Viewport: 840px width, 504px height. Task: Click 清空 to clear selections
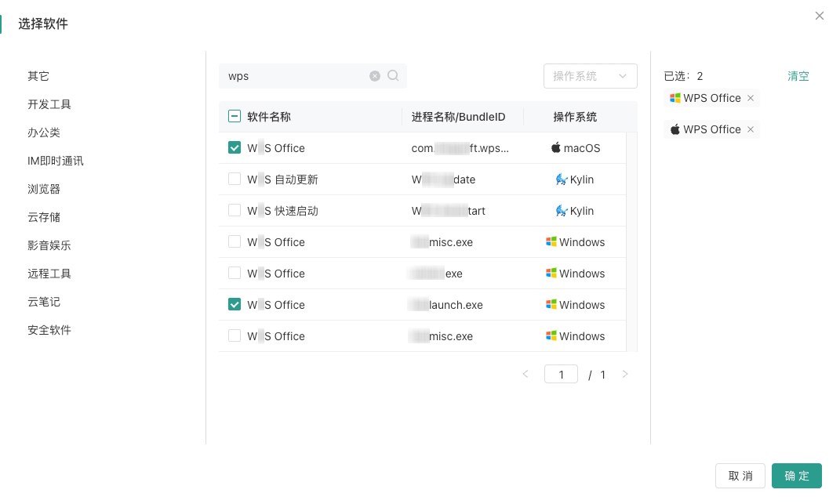[798, 76]
